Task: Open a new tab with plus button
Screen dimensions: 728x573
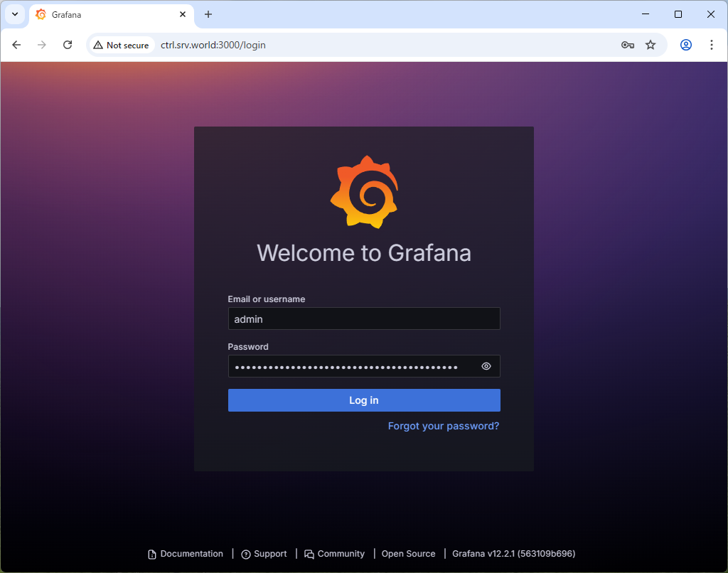Action: point(208,14)
